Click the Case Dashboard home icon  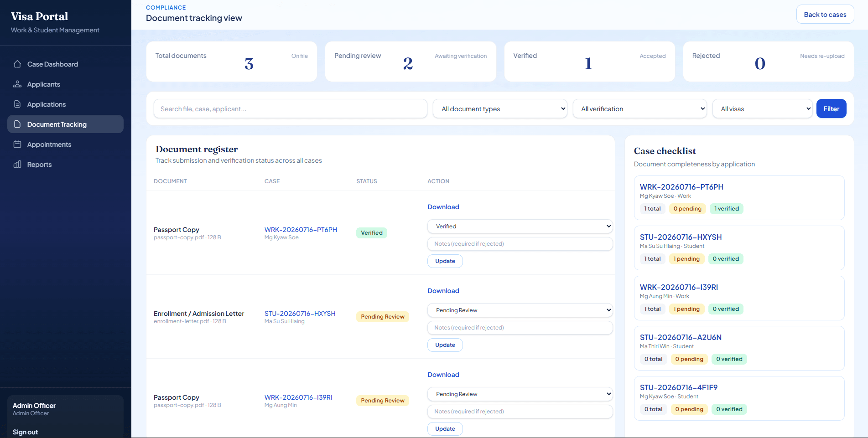click(17, 64)
